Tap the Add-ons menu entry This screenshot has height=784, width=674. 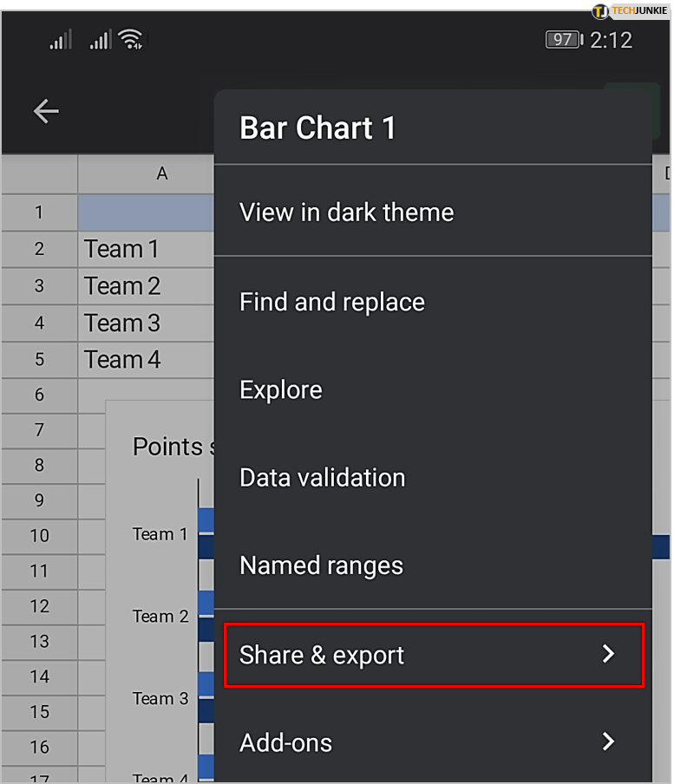[x=285, y=743]
